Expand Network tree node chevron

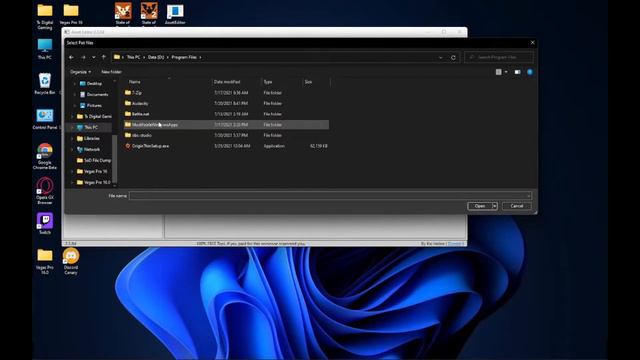point(72,149)
